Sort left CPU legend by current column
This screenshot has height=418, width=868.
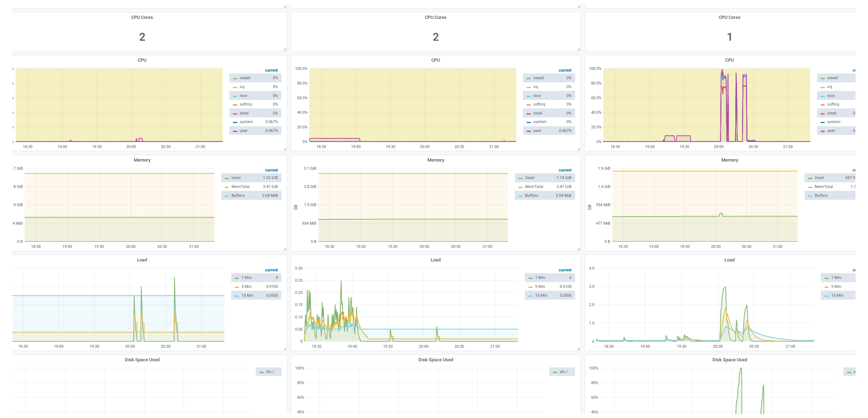(x=271, y=70)
